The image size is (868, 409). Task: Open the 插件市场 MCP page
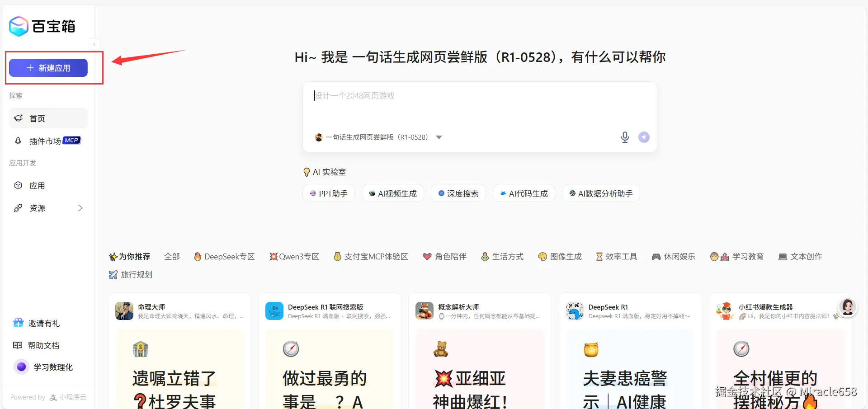pyautogui.click(x=45, y=141)
